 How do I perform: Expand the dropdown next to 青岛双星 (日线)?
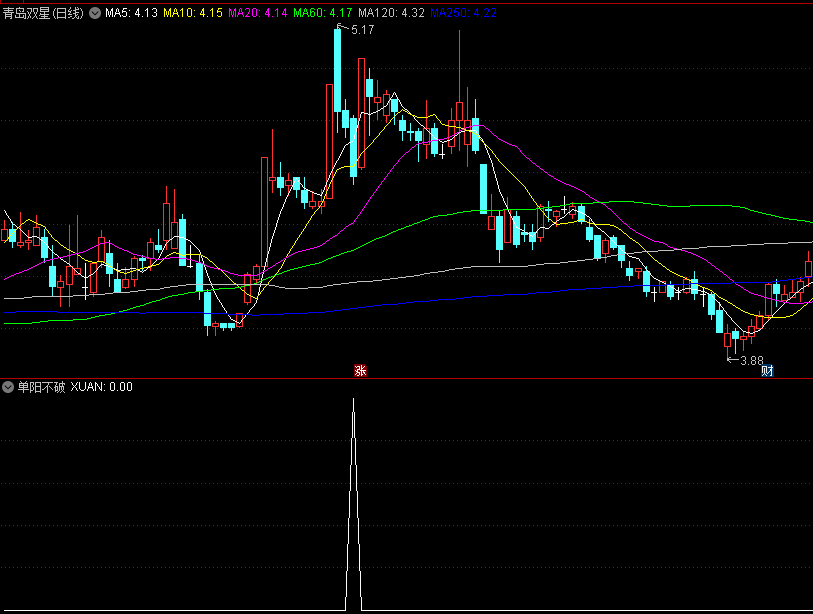coord(95,13)
